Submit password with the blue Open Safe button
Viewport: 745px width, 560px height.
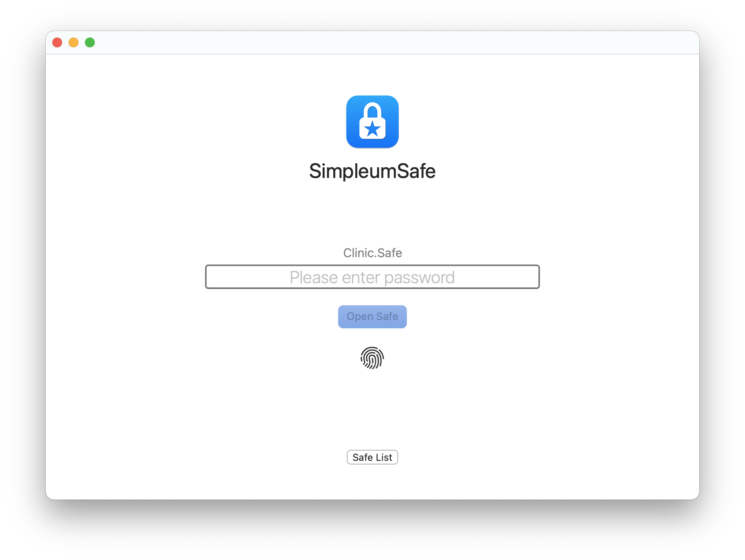tap(372, 316)
